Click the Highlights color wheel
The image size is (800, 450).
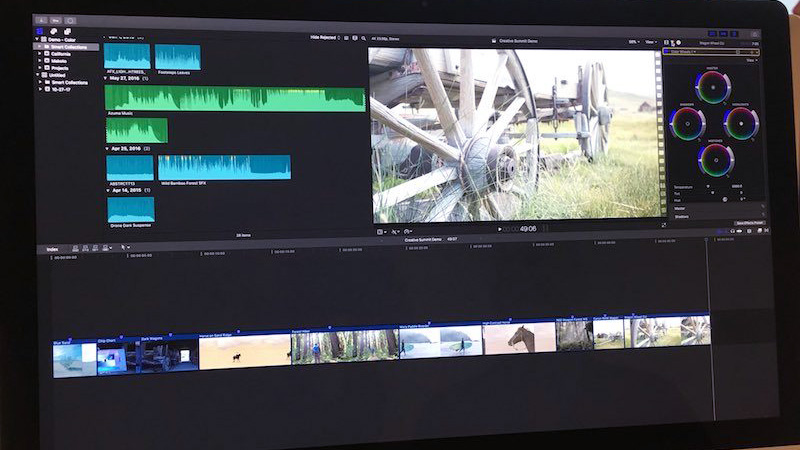pyautogui.click(x=741, y=123)
